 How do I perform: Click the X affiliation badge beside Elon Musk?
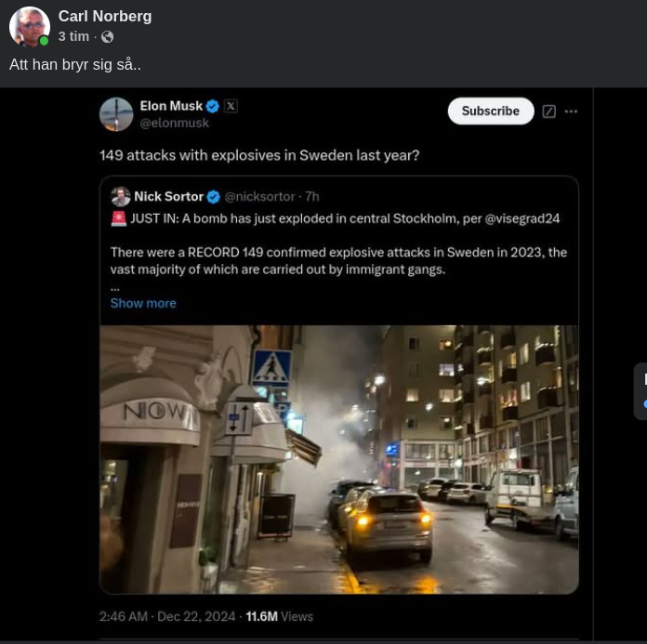tap(231, 107)
